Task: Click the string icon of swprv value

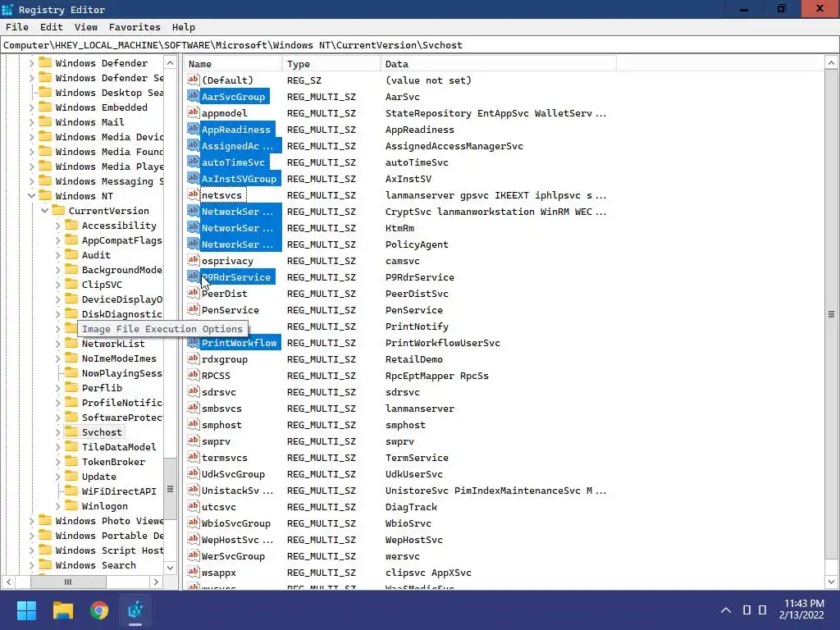Action: (193, 441)
